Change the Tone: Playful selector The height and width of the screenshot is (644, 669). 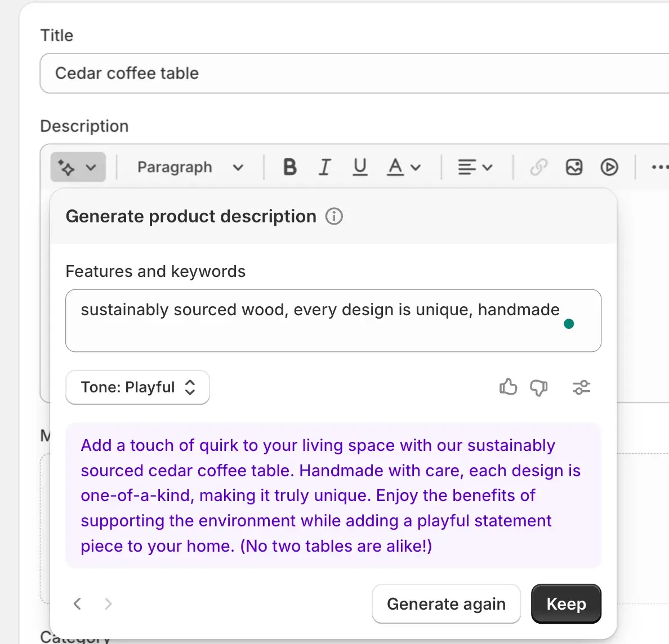(137, 387)
